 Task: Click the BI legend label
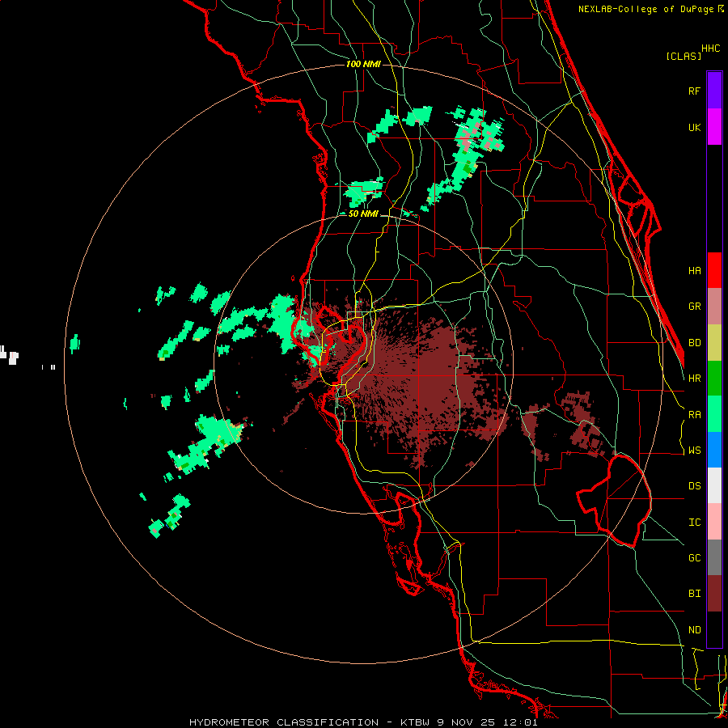pyautogui.click(x=694, y=594)
